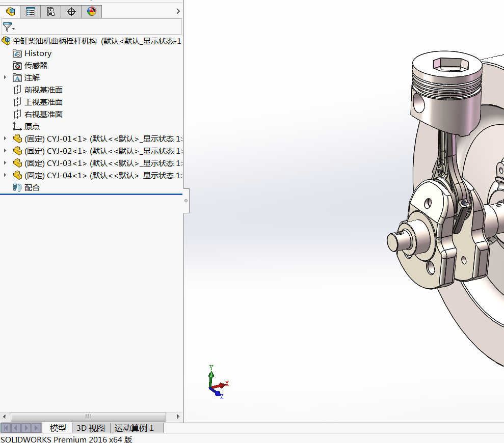Click the CYJ-02 part icon
This screenshot has height=443, width=504.
[x=17, y=151]
